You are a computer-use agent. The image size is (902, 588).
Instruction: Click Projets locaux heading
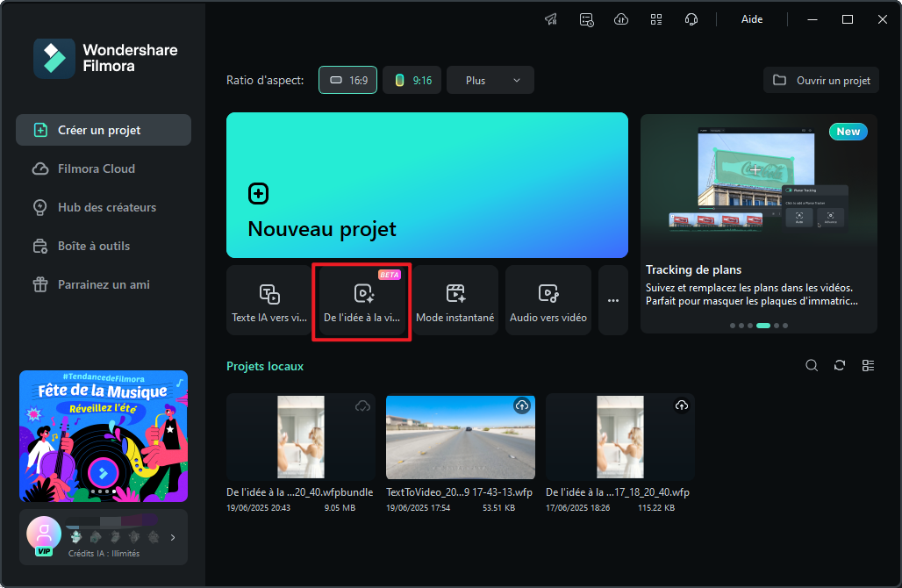pyautogui.click(x=265, y=367)
